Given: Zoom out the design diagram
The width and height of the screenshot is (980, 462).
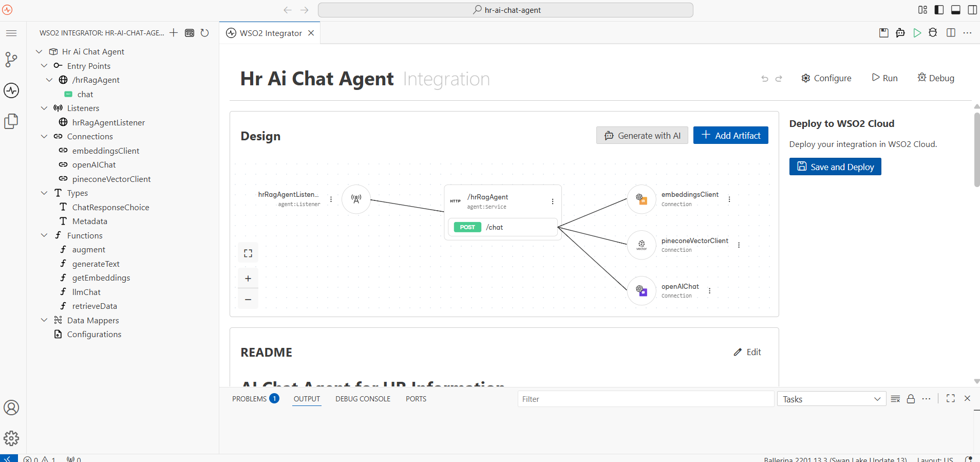Looking at the screenshot, I should [248, 299].
